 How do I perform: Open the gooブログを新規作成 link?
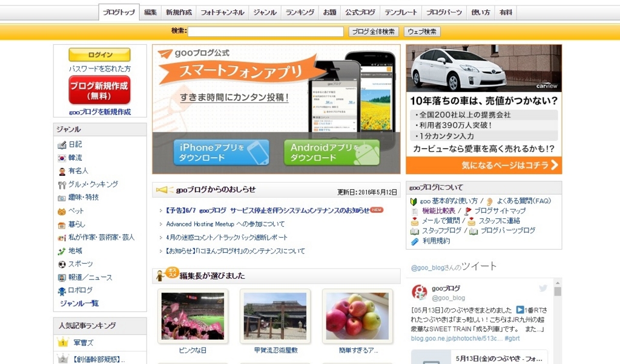(x=100, y=112)
